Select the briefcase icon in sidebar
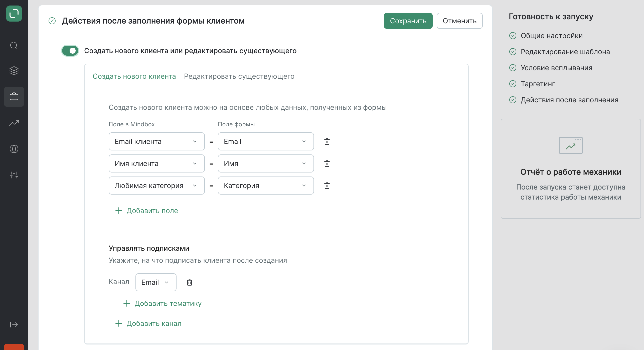Image resolution: width=644 pixels, height=350 pixels. [14, 97]
